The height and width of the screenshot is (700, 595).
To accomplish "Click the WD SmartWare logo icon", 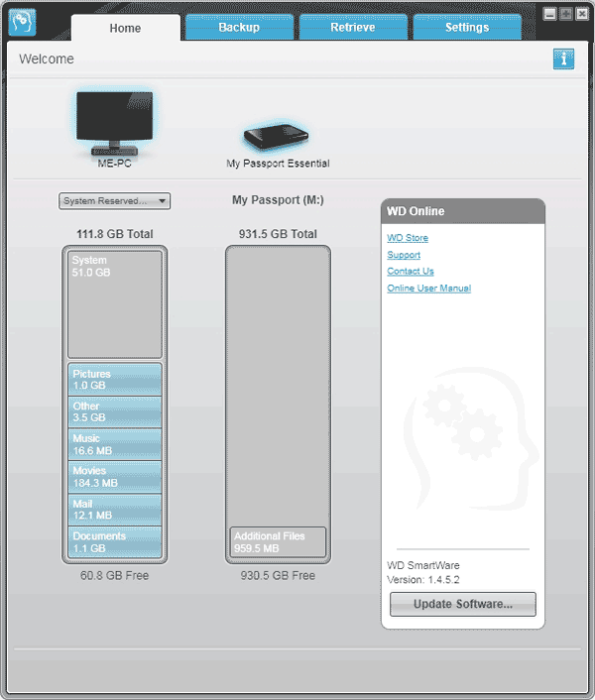I will tap(22, 22).
